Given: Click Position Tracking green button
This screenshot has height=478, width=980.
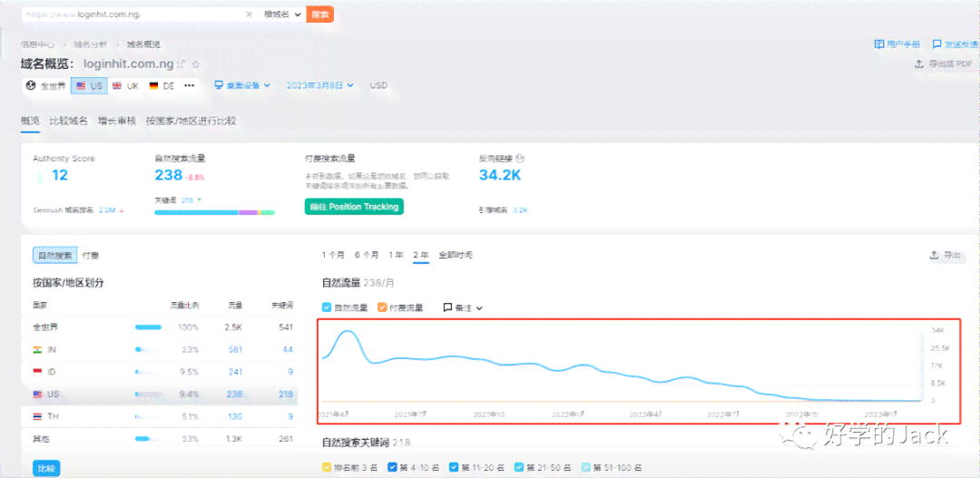Looking at the screenshot, I should coord(355,207).
